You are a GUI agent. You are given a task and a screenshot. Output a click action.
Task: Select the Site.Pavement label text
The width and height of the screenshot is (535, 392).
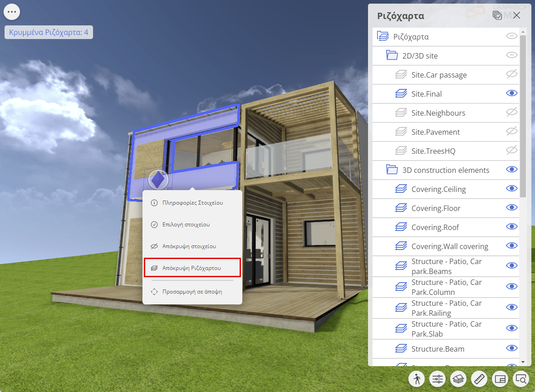pyautogui.click(x=435, y=132)
